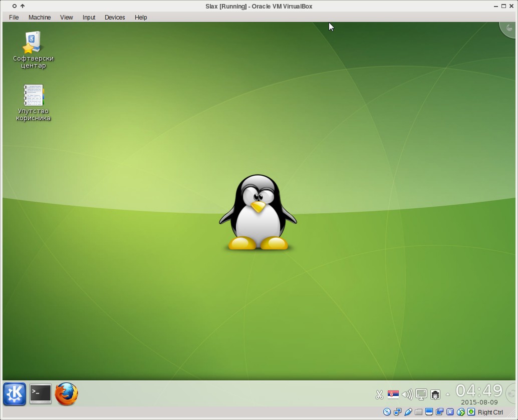This screenshot has height=420, width=518.
Task: Click the keep-above arrow in titlebar
Action: [23, 6]
